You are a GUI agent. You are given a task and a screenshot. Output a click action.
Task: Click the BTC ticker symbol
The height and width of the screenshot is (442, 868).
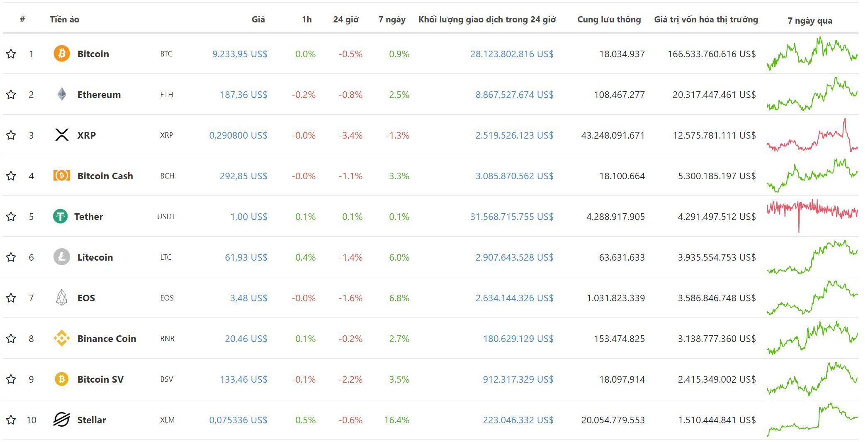click(166, 54)
